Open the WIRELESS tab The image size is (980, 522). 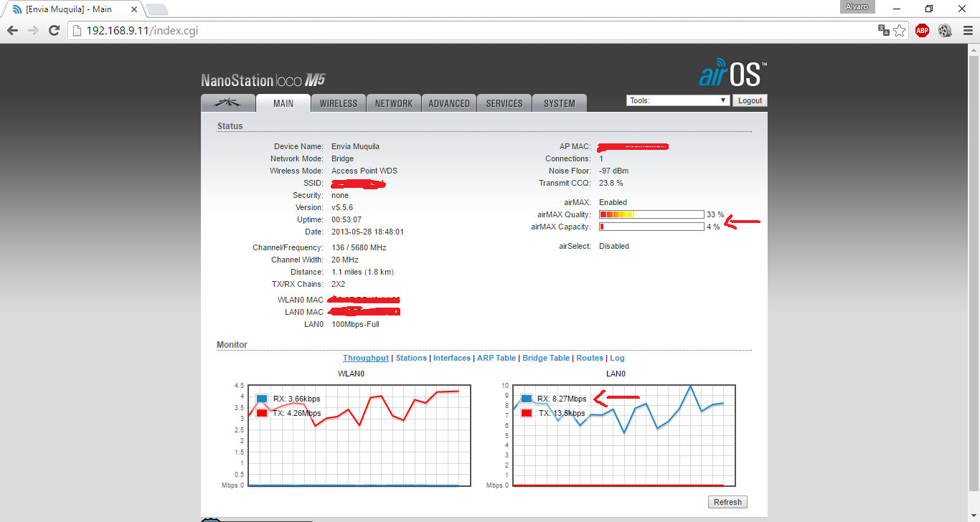[339, 103]
